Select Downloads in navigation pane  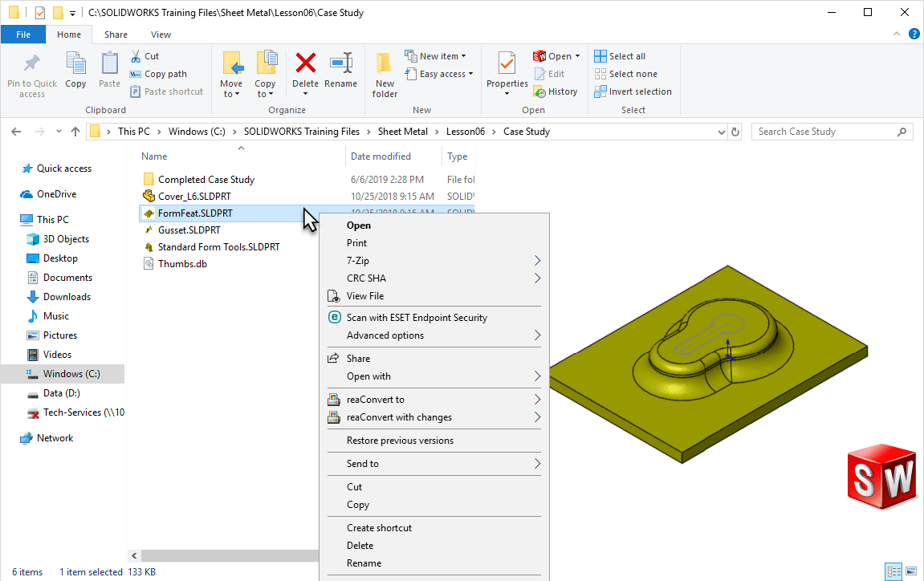point(66,296)
